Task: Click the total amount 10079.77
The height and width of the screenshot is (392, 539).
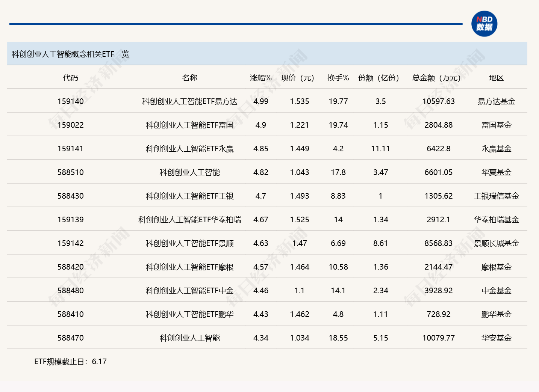Action: click(439, 338)
